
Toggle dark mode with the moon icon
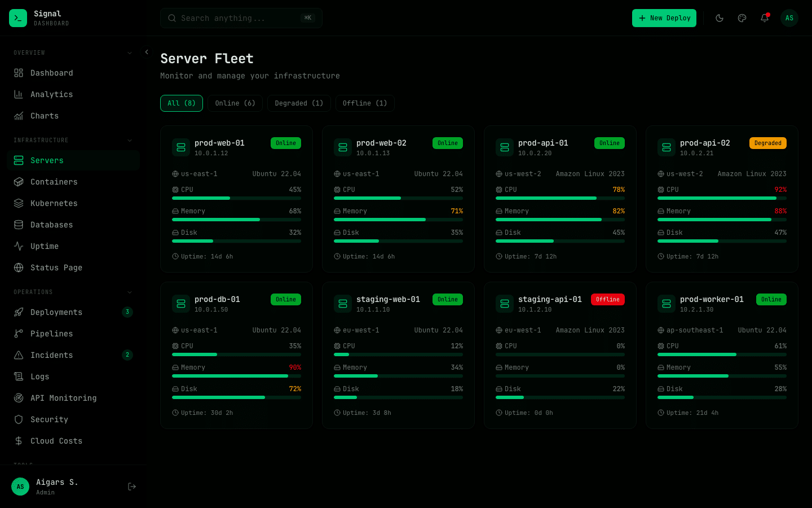[x=720, y=17]
